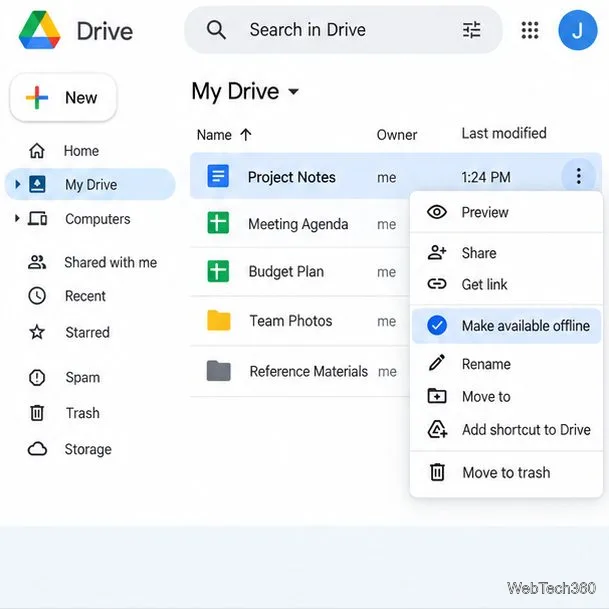Select the Computers label in sidebar
Viewport: 609px width, 609px height.
tap(97, 219)
